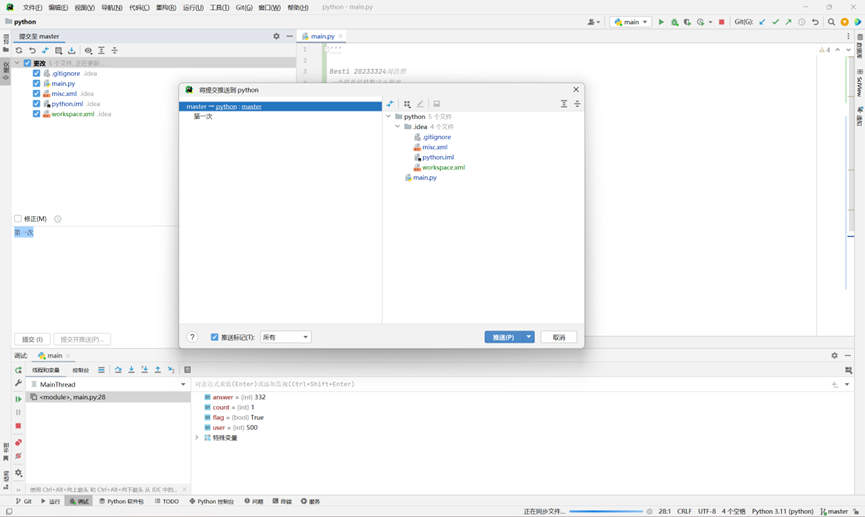The height and width of the screenshot is (517, 865).
Task: Click Resume Program in debug sidebar
Action: pos(18,399)
